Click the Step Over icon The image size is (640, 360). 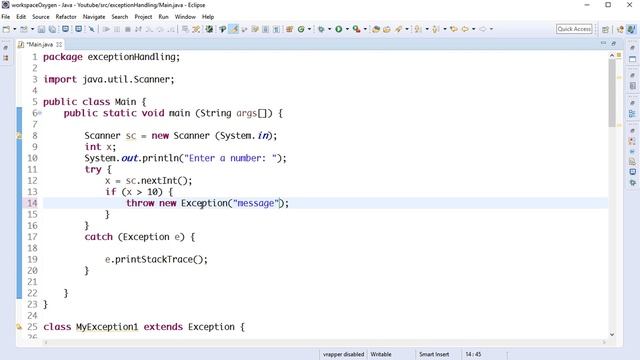tap(160, 29)
